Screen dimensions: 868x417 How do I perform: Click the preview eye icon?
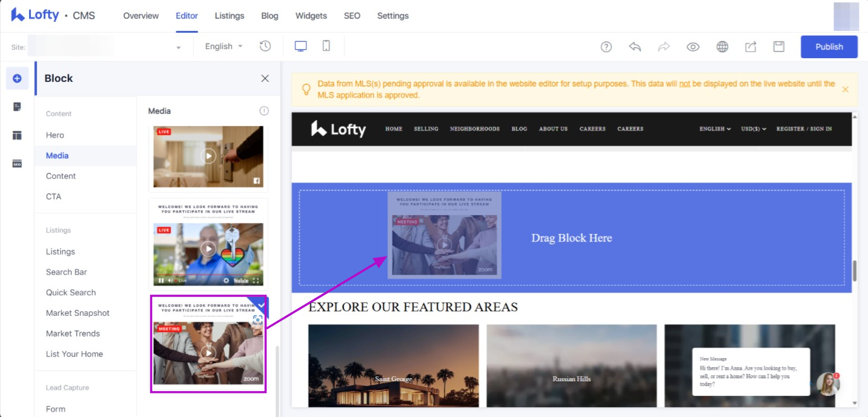pyautogui.click(x=693, y=47)
